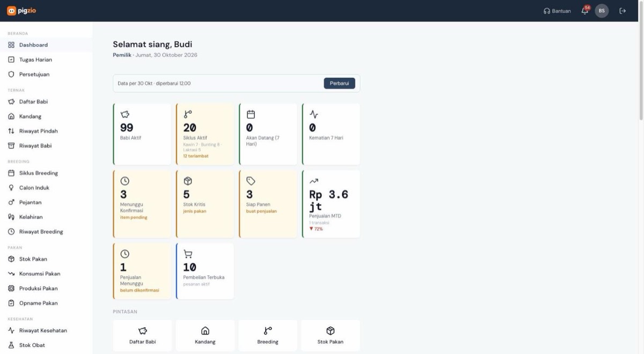The width and height of the screenshot is (644, 354).
Task: Click the Produksi Pakan chip icon
Action: 11,289
